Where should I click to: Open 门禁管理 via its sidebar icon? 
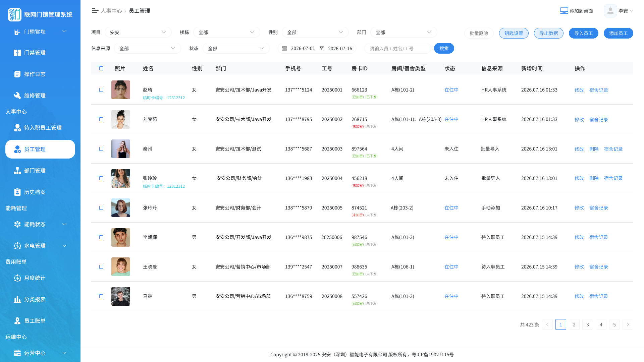(x=17, y=53)
